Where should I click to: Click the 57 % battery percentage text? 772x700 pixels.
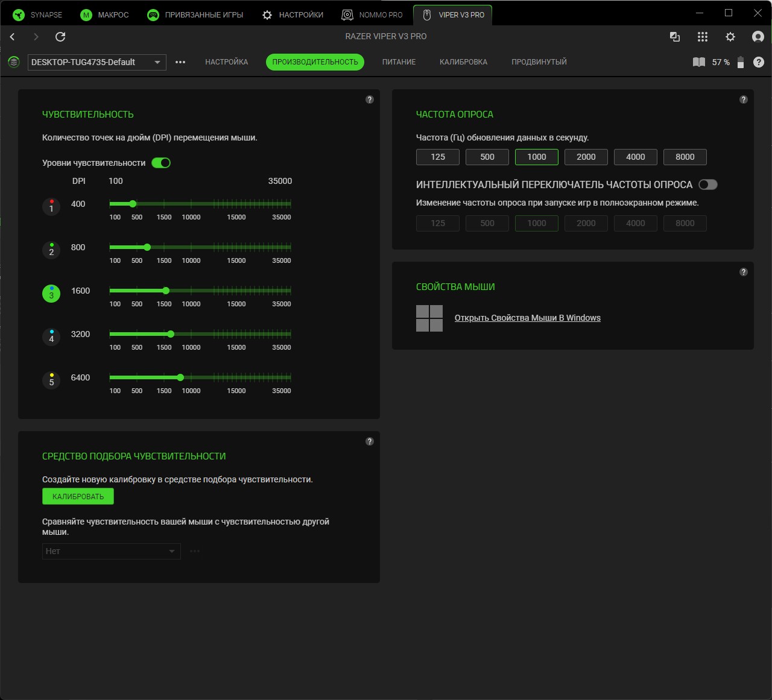tap(721, 62)
